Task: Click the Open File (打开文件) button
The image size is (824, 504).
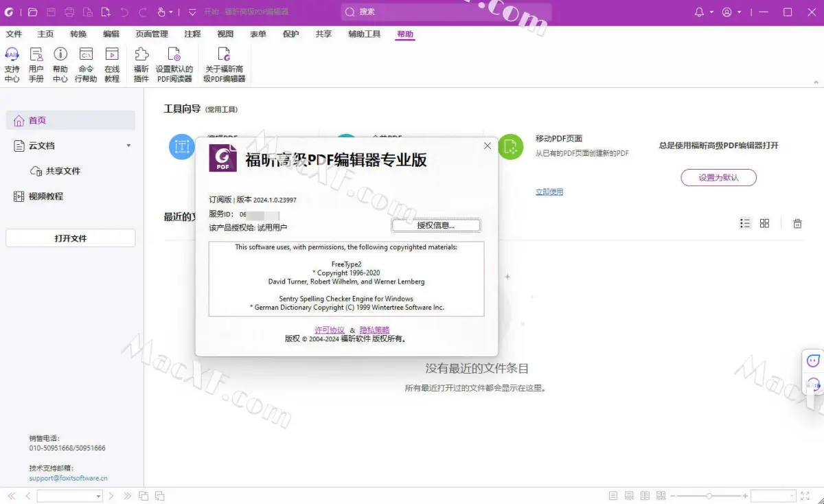Action: 71,238
